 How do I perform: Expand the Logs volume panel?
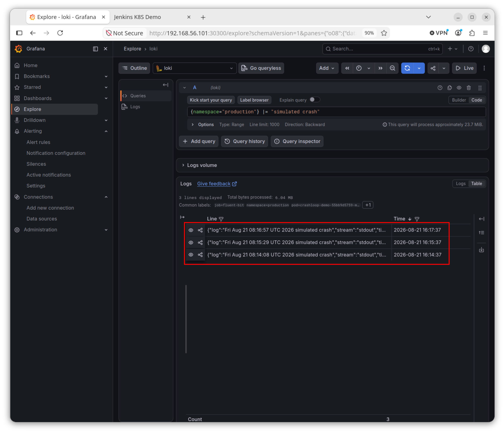pos(332,165)
